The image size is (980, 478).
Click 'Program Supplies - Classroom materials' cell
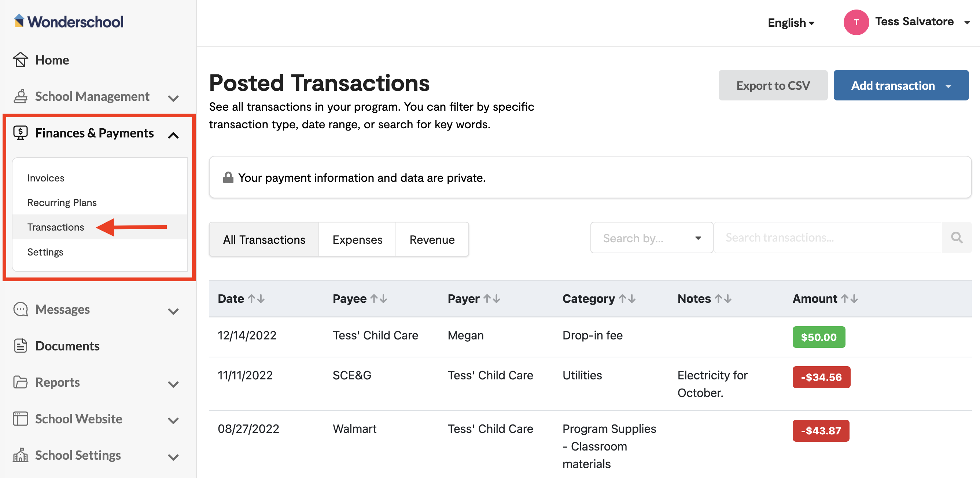tap(609, 446)
